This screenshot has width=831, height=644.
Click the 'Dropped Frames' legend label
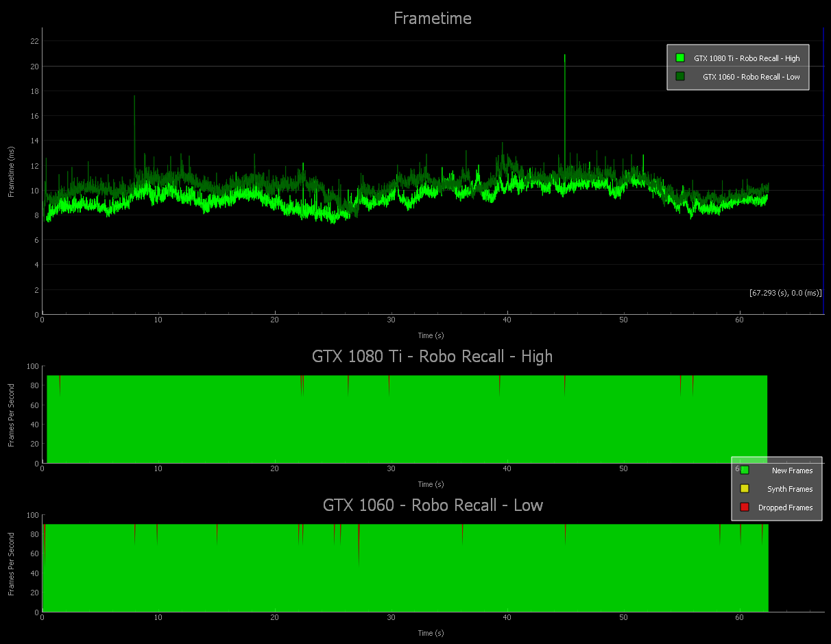click(785, 508)
